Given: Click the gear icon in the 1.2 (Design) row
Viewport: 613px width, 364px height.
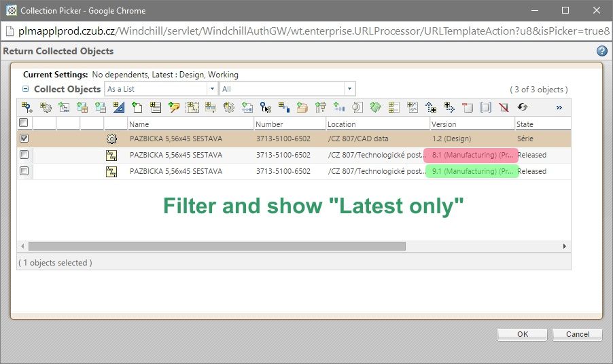Looking at the screenshot, I should pos(111,139).
